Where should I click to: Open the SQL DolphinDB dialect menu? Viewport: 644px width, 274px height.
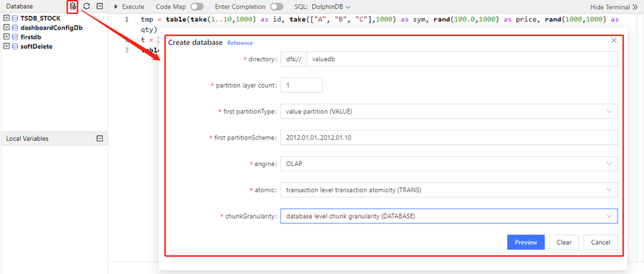pyautogui.click(x=330, y=6)
